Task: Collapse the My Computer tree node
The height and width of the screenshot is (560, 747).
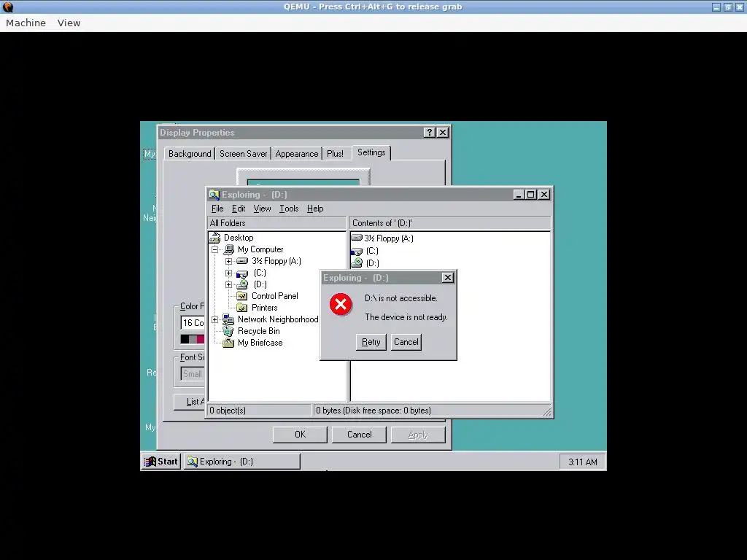Action: (215, 249)
